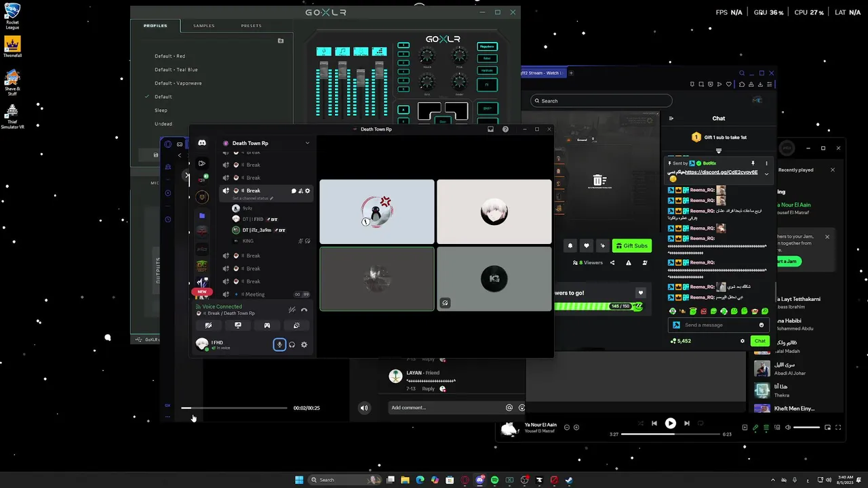Expand pinned message chevron in Kick chat
Viewport: 868px width, 488px height.
pyautogui.click(x=767, y=174)
